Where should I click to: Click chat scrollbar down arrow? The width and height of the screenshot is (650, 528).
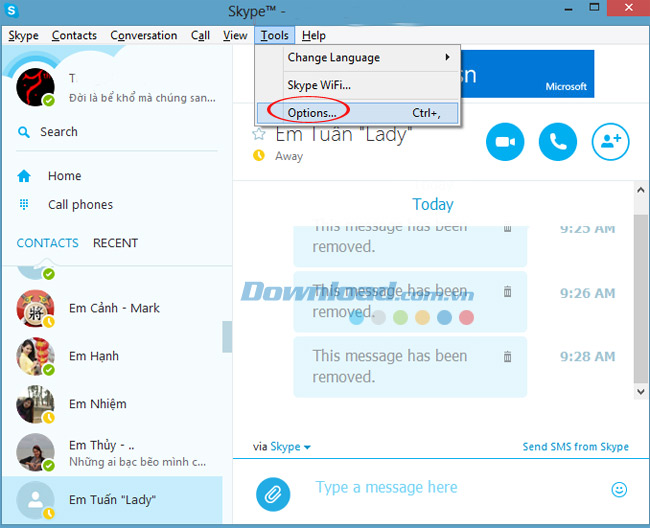640,392
